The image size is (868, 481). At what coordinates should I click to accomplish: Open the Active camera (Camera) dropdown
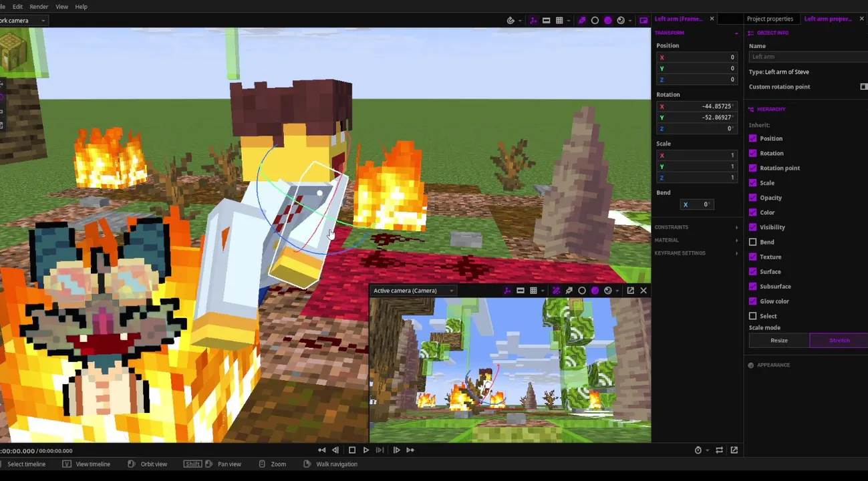[413, 291]
